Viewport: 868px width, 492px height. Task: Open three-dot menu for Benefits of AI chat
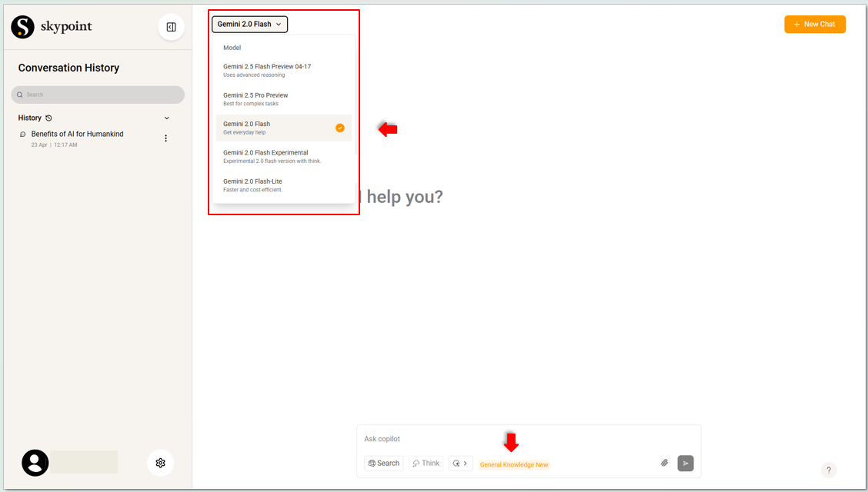165,138
